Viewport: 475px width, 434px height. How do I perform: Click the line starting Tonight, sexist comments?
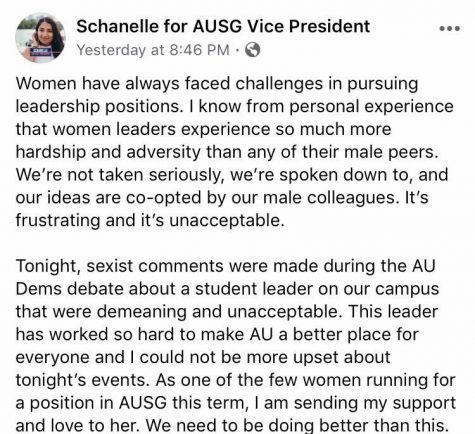[226, 266]
